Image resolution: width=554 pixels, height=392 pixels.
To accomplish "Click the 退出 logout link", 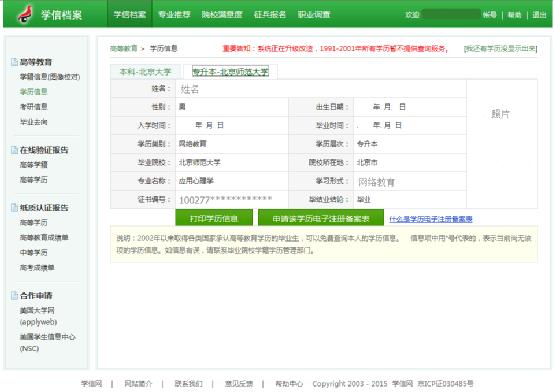I will coord(539,15).
